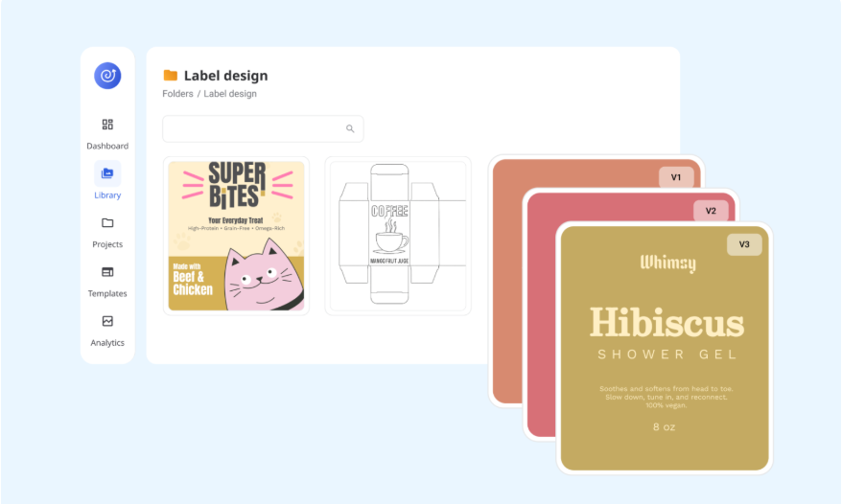The image size is (842, 504).
Task: Select the Library icon in sidebar
Action: tap(107, 173)
